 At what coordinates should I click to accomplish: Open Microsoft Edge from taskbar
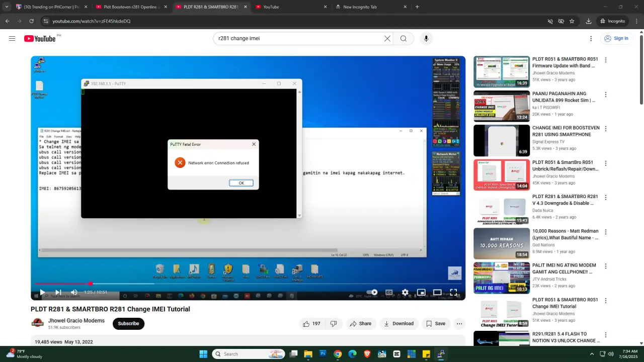pyautogui.click(x=353, y=354)
